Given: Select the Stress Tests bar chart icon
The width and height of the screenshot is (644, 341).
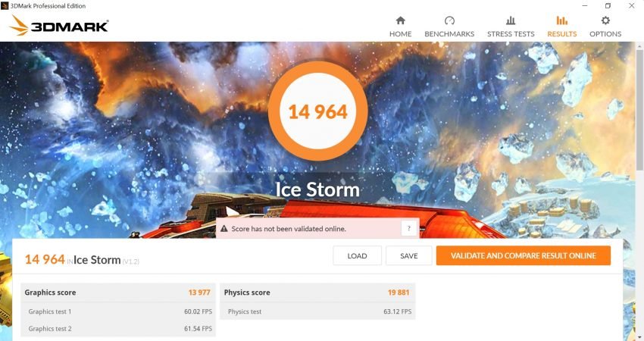Looking at the screenshot, I should click(x=511, y=20).
